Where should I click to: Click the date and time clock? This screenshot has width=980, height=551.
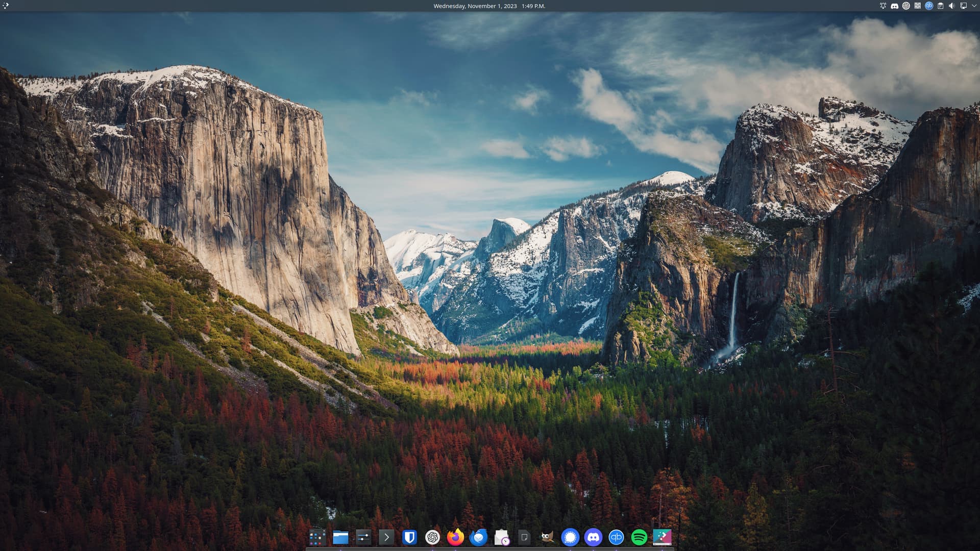pyautogui.click(x=489, y=6)
